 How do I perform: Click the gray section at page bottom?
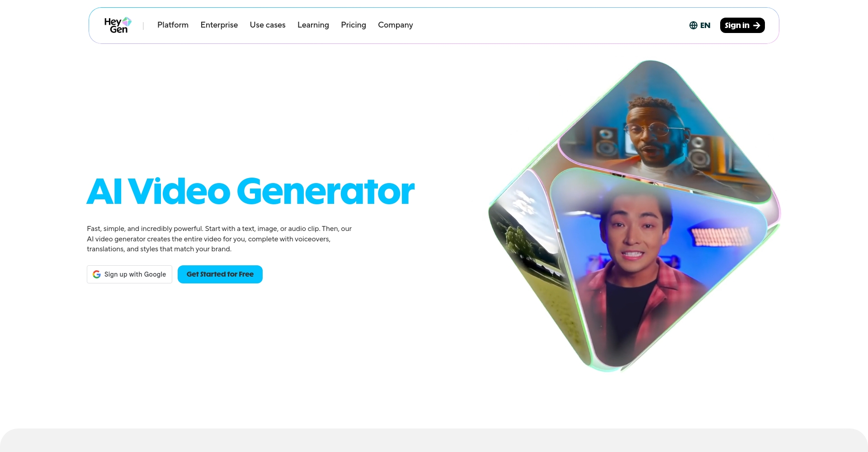pyautogui.click(x=434, y=440)
